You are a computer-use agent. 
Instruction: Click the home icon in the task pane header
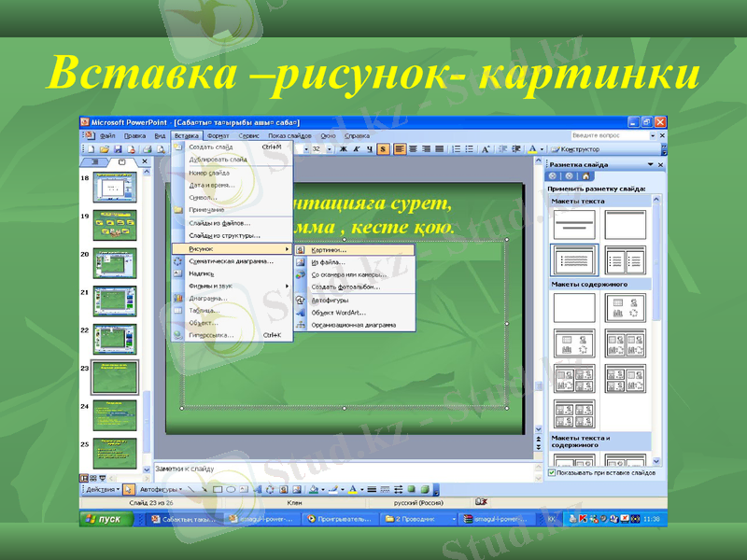(x=585, y=175)
